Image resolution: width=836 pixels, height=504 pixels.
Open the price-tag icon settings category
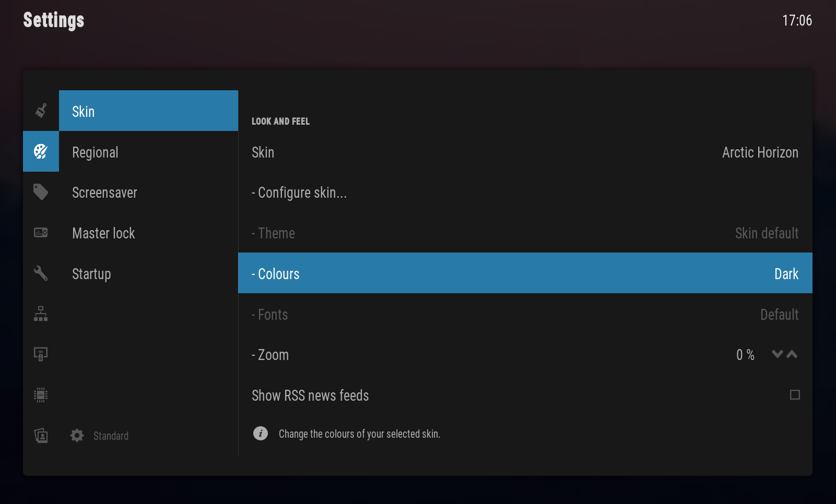click(41, 192)
